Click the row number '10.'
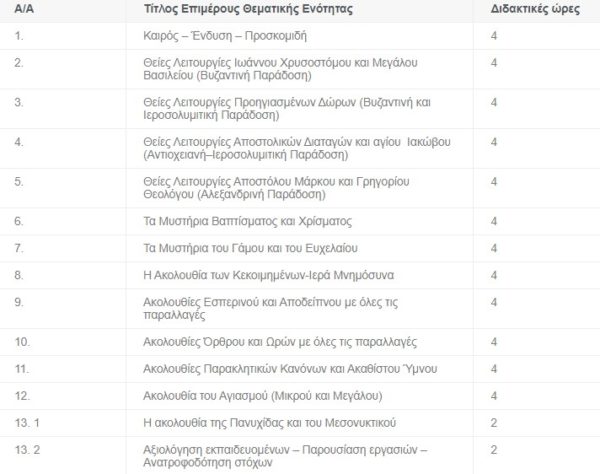600x474 pixels. click(24, 342)
